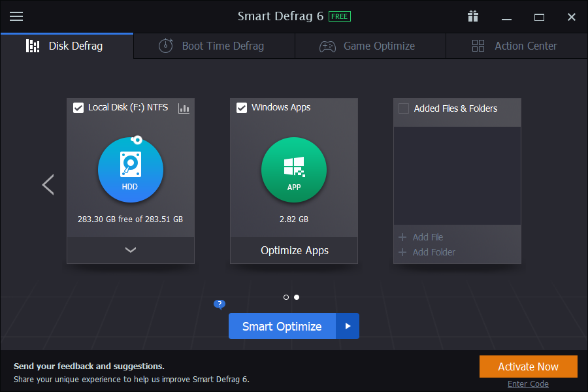This screenshot has width=588, height=392.
Task: Click the disk analysis chart icon on Local Disk card
Action: 184,108
